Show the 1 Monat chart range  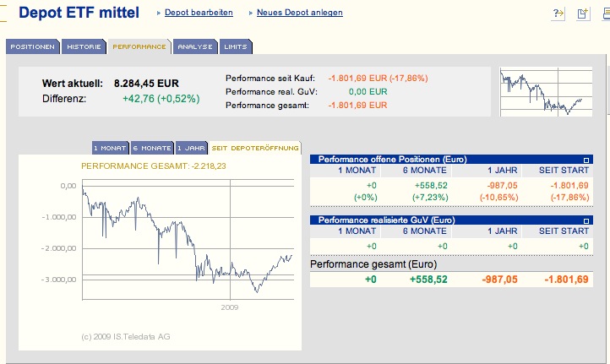coord(109,148)
